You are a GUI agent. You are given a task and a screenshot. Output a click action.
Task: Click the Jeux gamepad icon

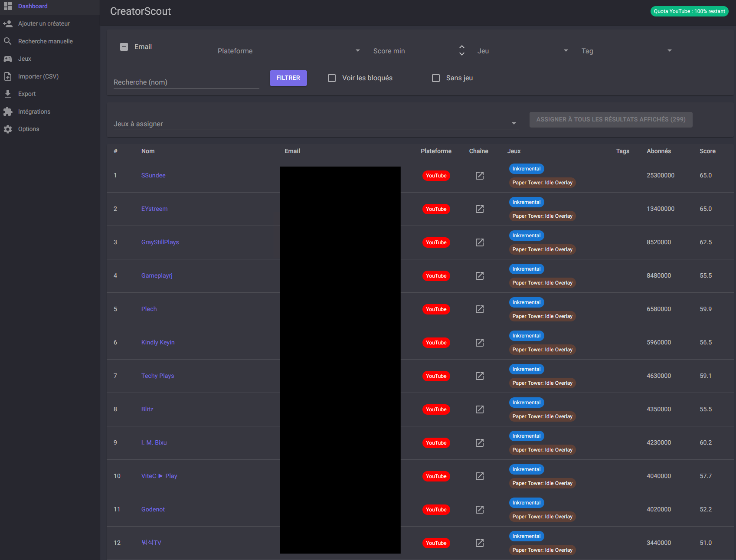(8, 59)
